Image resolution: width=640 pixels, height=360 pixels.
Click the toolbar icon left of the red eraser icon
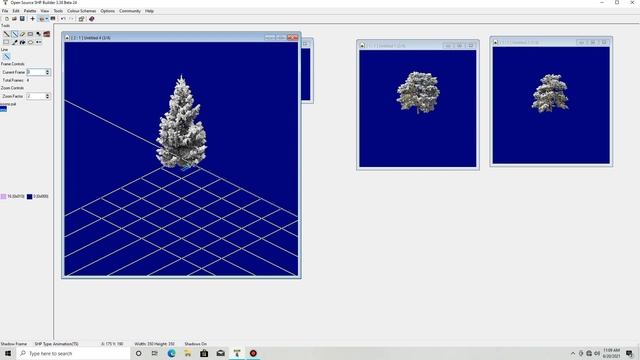[81, 19]
